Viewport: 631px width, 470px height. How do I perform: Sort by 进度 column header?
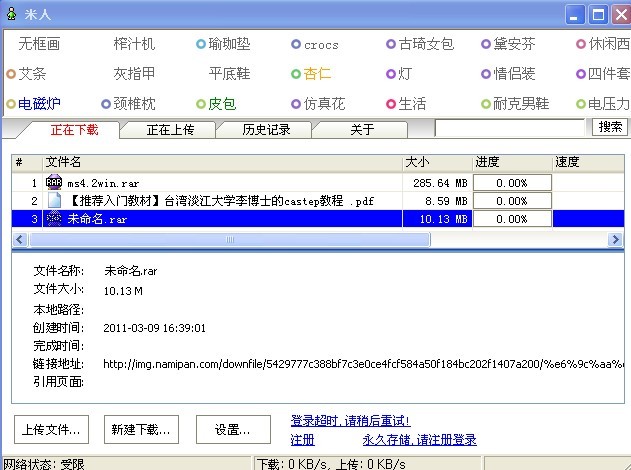tap(512, 163)
